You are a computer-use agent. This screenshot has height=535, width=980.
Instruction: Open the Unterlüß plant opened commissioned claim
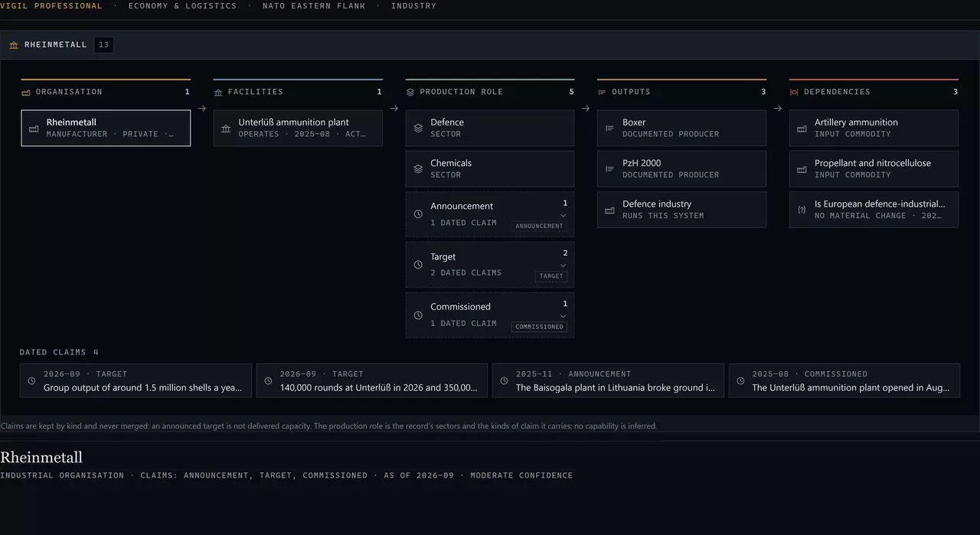(844, 380)
